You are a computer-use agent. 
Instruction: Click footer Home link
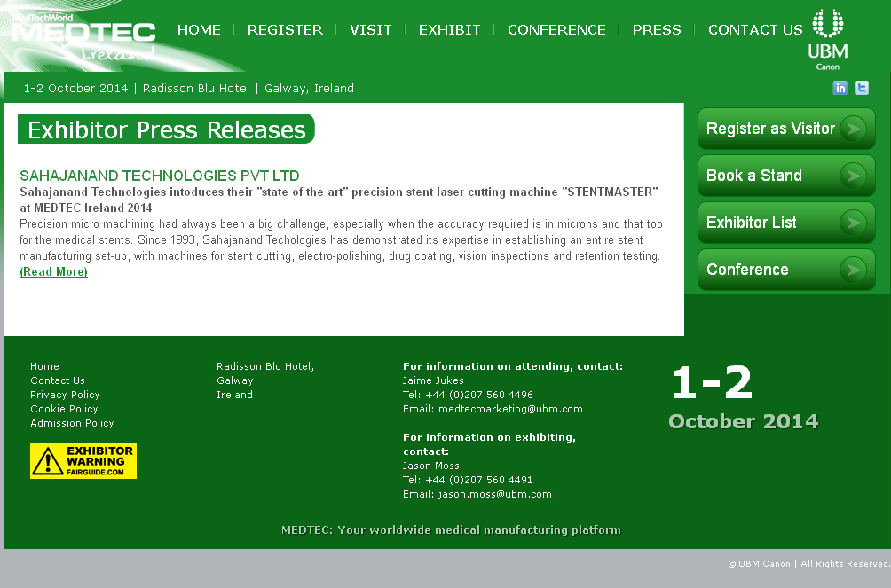point(44,366)
